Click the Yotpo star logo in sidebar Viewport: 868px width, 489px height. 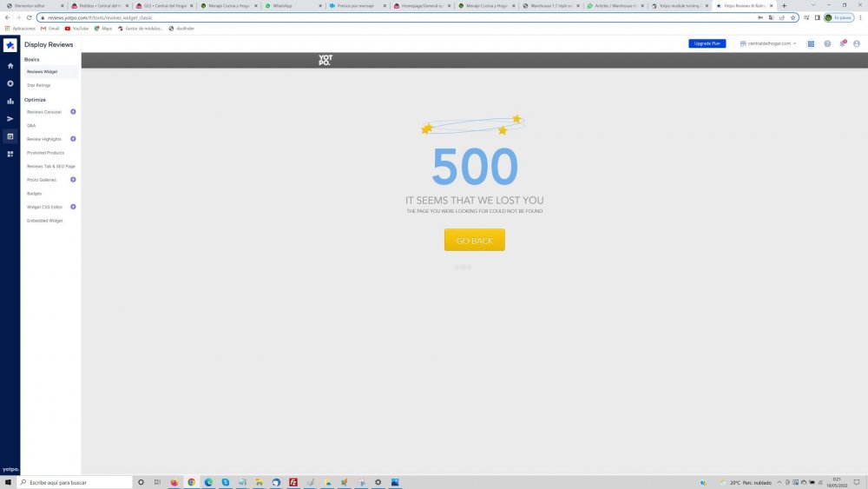coord(10,45)
